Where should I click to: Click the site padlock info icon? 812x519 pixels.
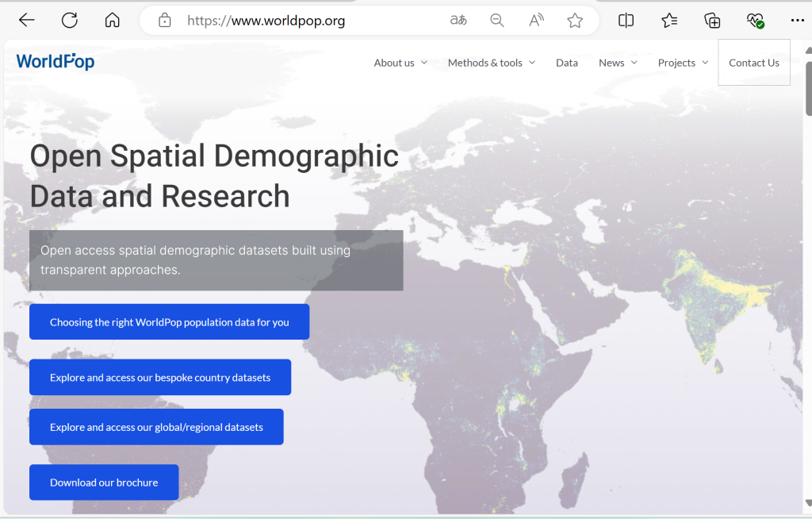165,21
